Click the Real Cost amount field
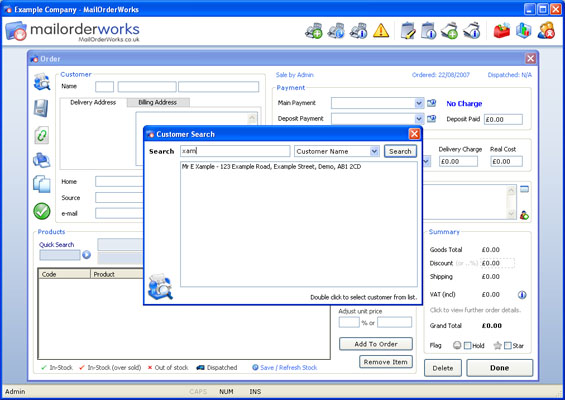This screenshot has height=400, width=565. click(x=506, y=161)
